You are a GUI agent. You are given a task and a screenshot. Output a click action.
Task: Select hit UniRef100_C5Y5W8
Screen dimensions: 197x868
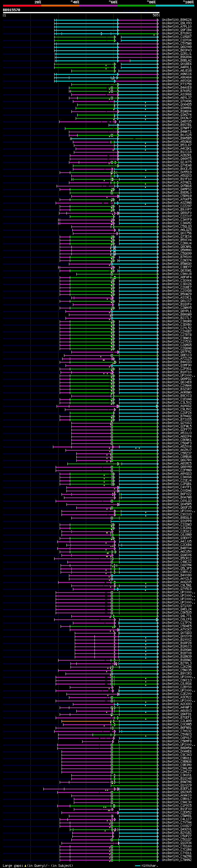(x=176, y=43)
